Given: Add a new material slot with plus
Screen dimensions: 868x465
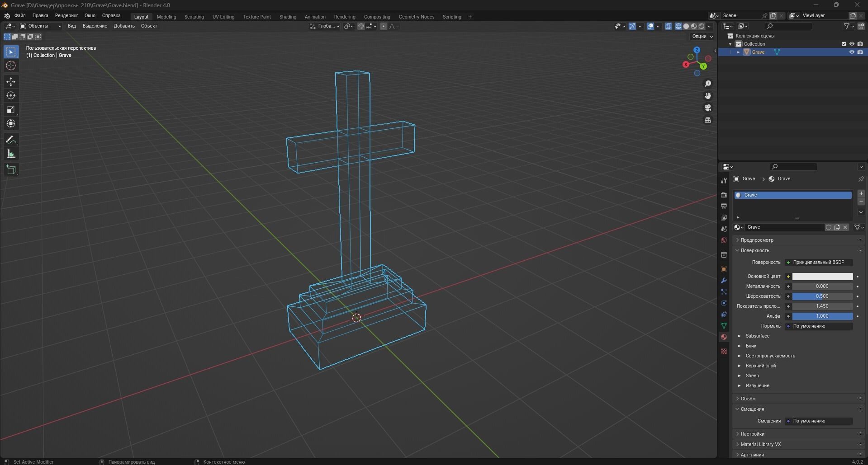Looking at the screenshot, I should click(x=861, y=193).
